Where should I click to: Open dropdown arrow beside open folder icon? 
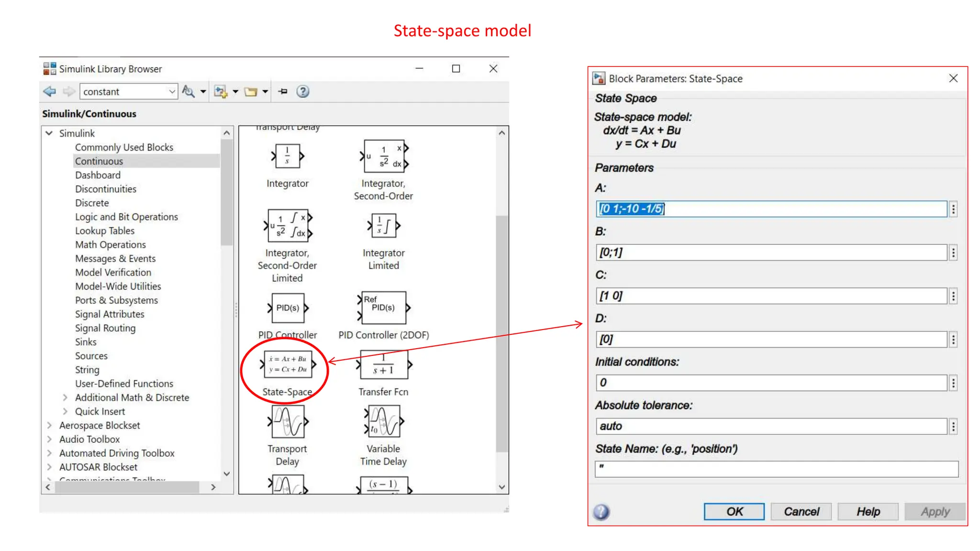point(265,91)
